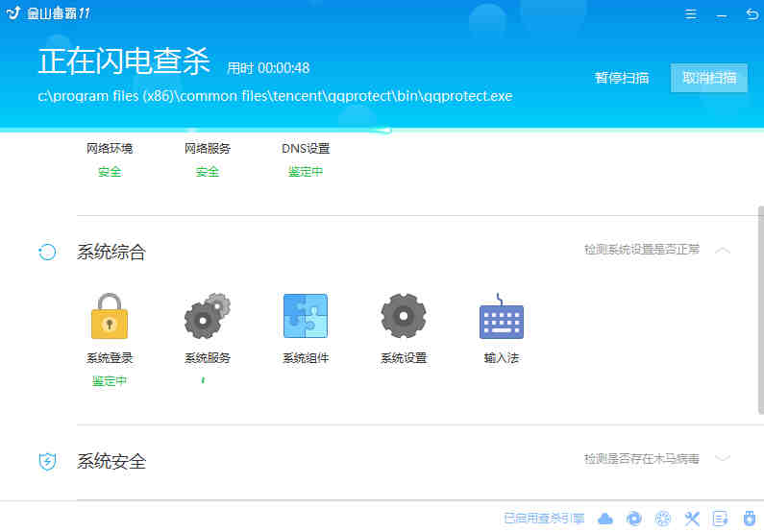Click the 系统登录 padlock icon

(x=110, y=317)
